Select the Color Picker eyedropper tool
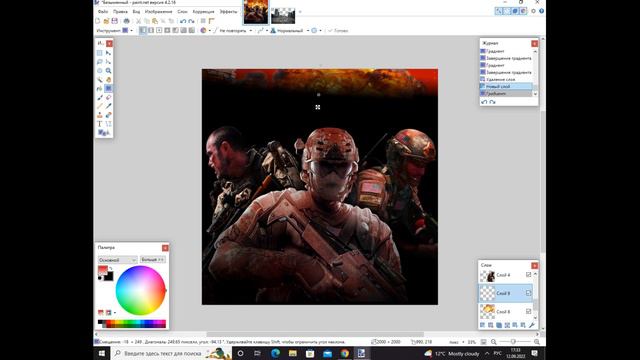The height and width of the screenshot is (360, 640). [x=109, y=106]
